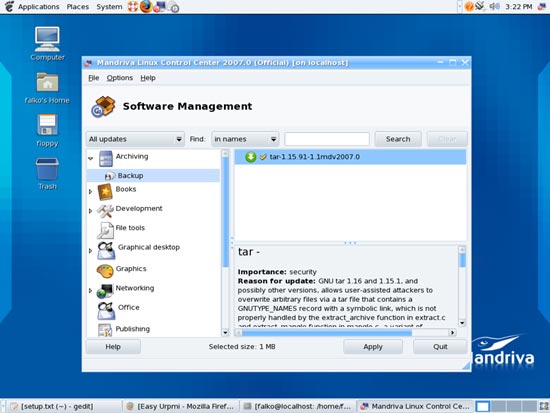Select the Development tools icon
The height and width of the screenshot is (413, 550).
(x=105, y=211)
